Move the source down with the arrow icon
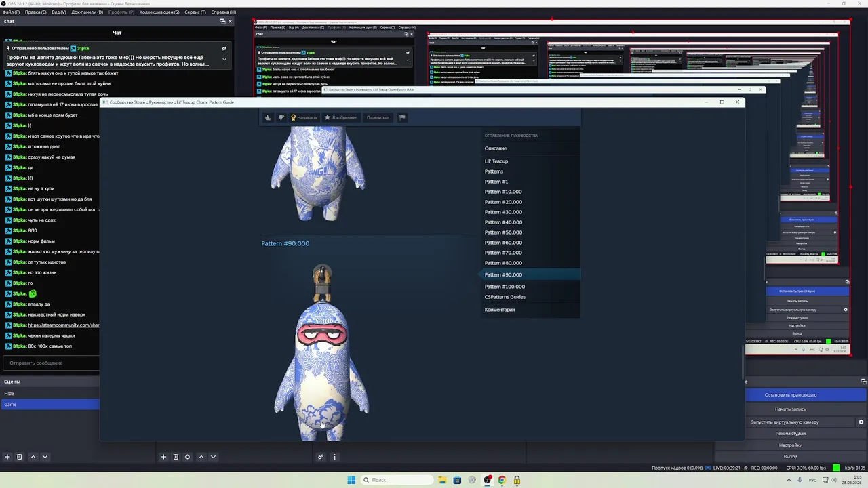 213,457
